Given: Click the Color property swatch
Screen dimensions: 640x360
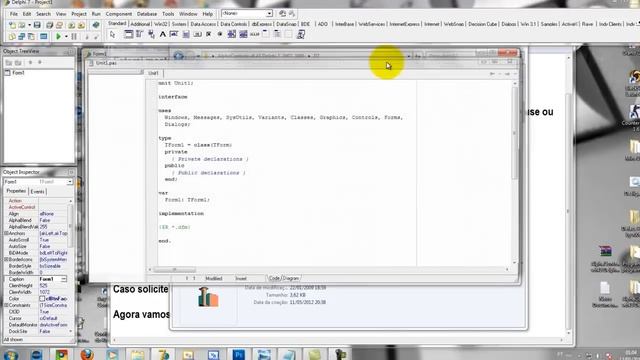Looking at the screenshot, I should 42,298.
